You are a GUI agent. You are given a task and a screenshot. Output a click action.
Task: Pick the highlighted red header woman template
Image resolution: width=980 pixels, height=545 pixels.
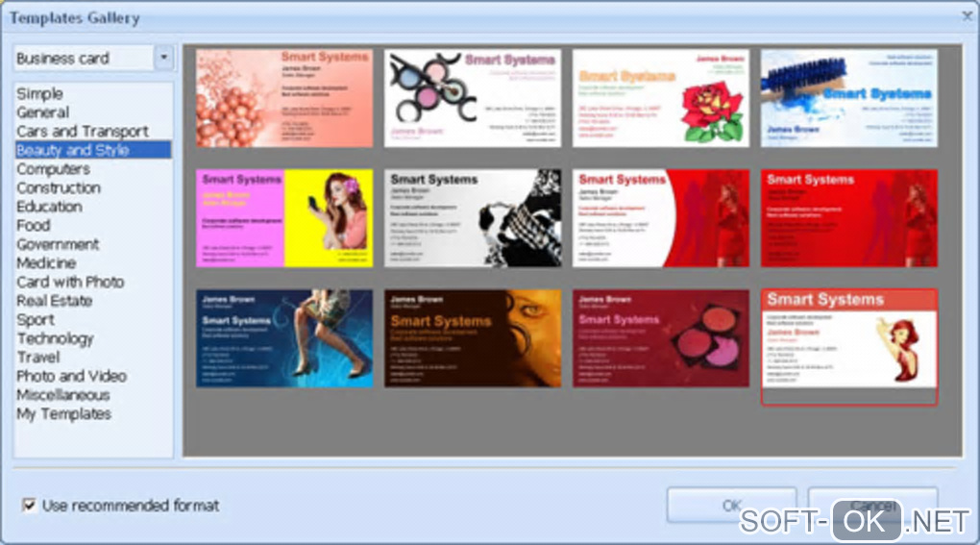848,347
